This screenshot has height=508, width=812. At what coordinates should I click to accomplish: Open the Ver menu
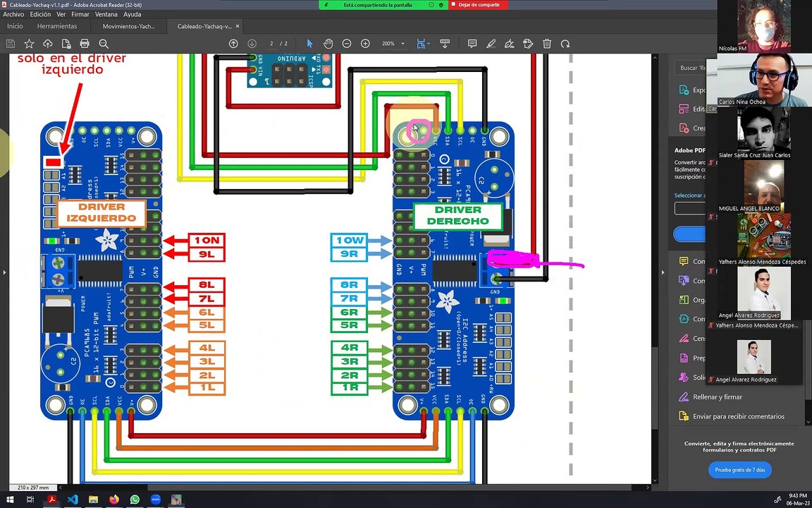tap(61, 15)
